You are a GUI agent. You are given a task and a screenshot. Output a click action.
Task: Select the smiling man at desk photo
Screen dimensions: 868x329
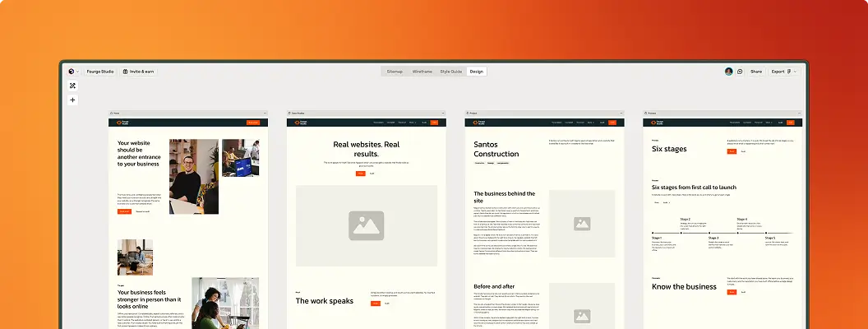pos(194,176)
